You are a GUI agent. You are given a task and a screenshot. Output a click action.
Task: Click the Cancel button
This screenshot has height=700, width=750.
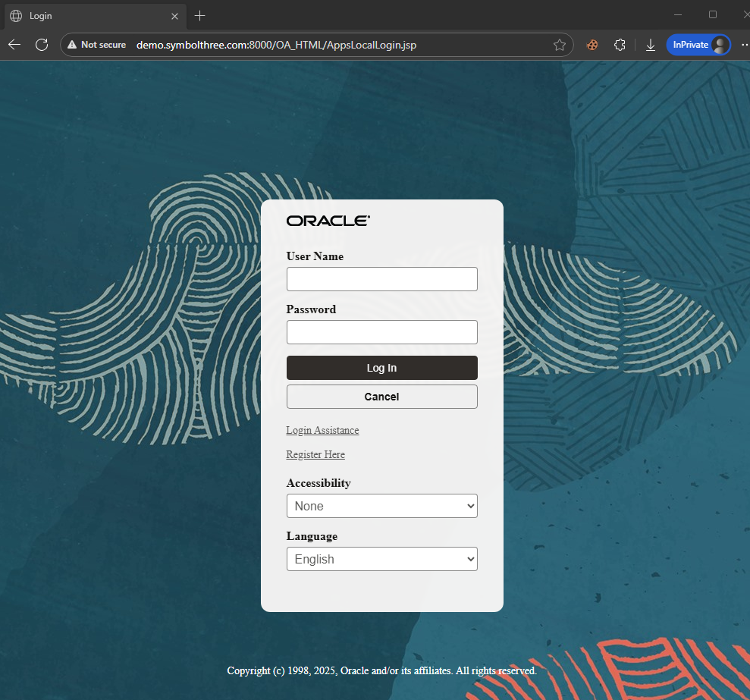click(x=381, y=397)
